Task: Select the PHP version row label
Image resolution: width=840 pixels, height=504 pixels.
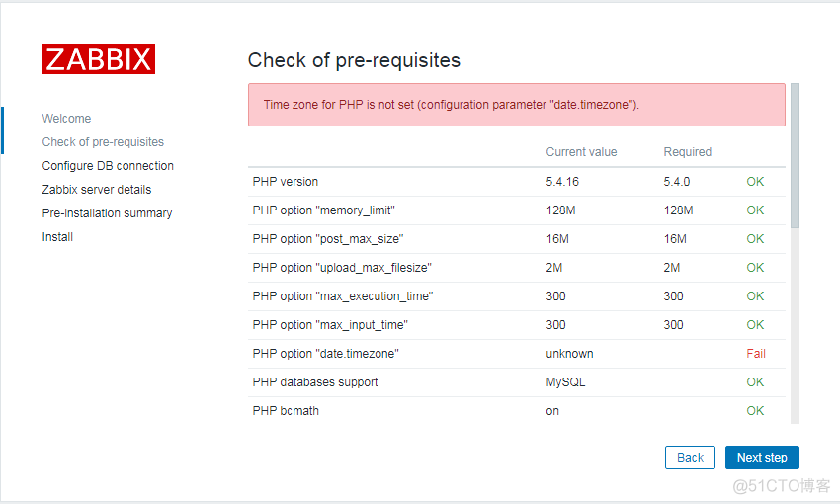Action: click(x=286, y=182)
